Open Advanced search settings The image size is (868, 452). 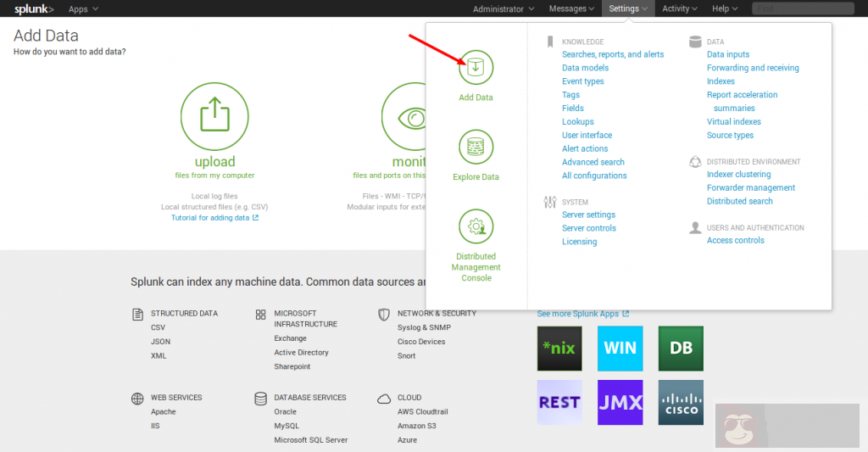(x=593, y=162)
